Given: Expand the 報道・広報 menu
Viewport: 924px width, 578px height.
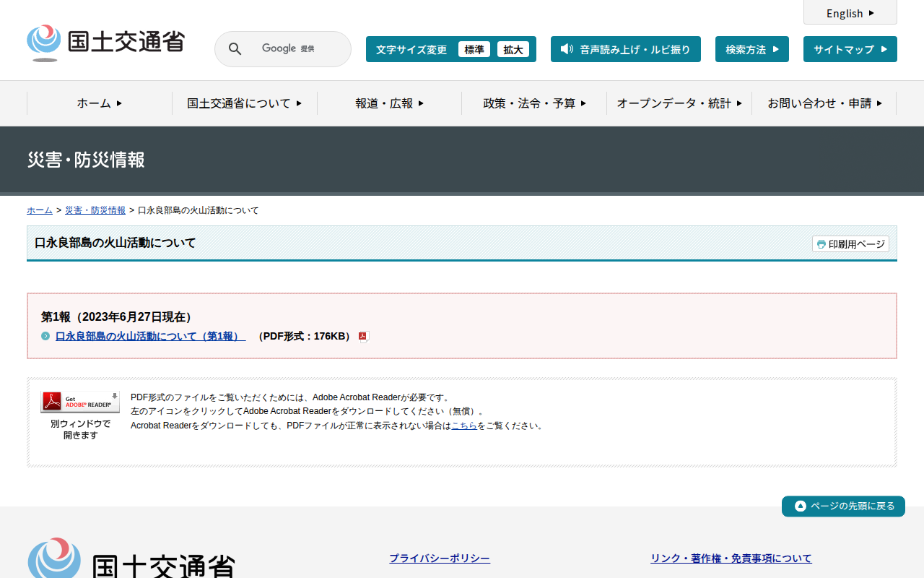Looking at the screenshot, I should (389, 103).
